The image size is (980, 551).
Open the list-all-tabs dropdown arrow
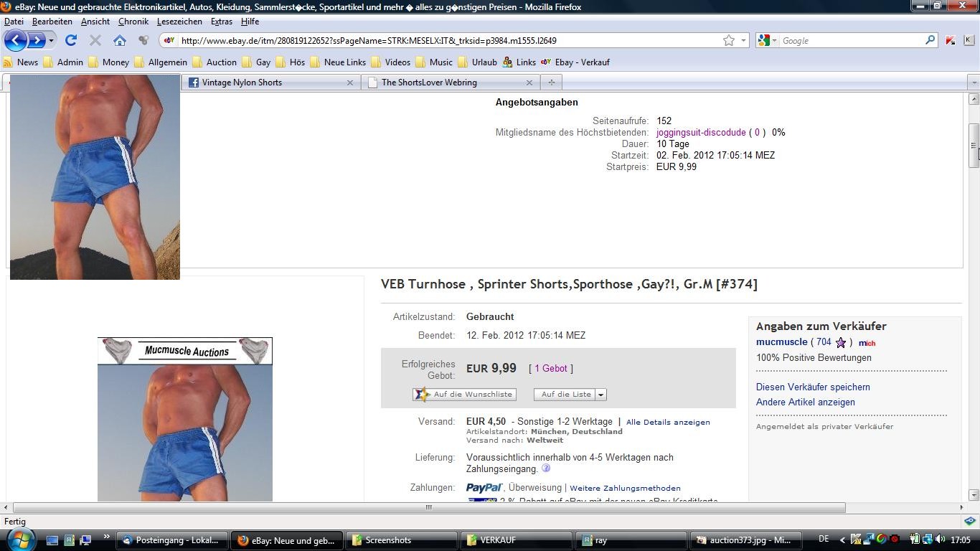(974, 83)
